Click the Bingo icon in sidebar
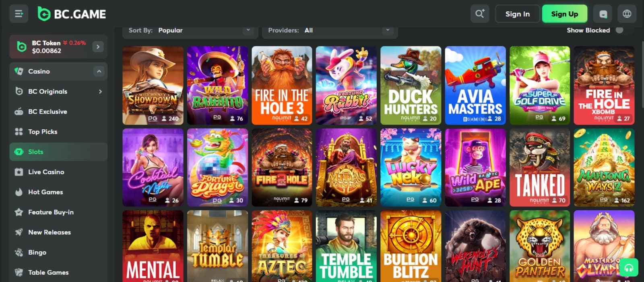Viewport: 644px width, 282px height. 19,253
